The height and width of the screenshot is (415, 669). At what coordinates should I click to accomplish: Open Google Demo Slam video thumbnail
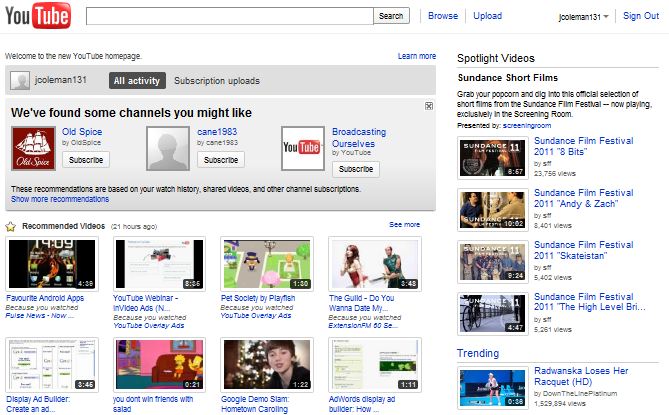pyautogui.click(x=267, y=365)
